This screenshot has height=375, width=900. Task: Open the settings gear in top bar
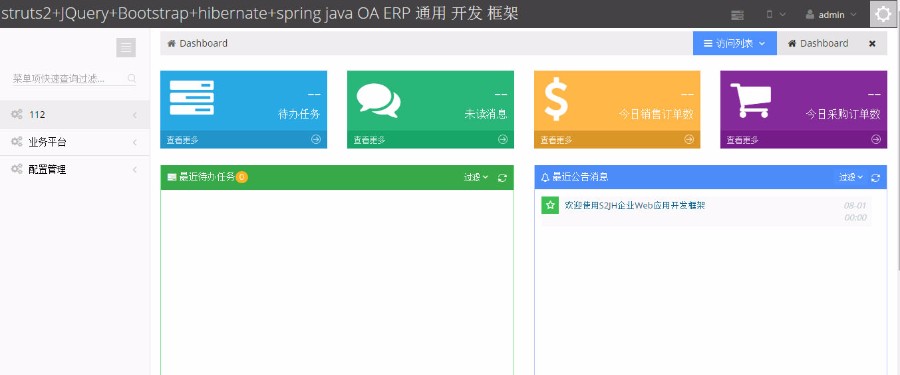(x=882, y=14)
